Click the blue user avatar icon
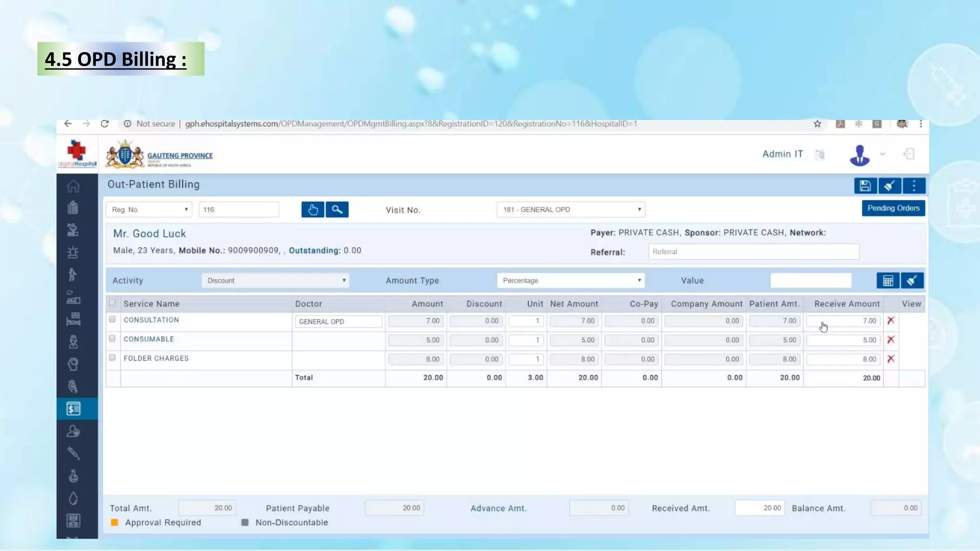 click(x=860, y=155)
